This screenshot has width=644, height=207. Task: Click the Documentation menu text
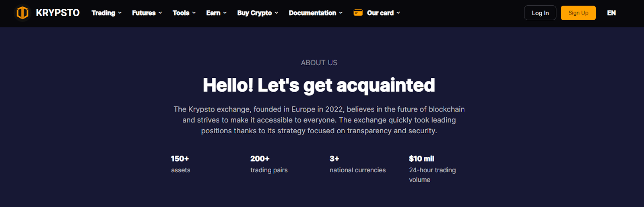(x=312, y=13)
